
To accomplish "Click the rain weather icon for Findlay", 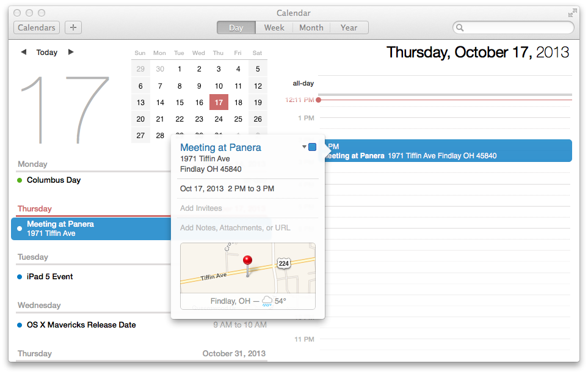I will click(x=267, y=301).
